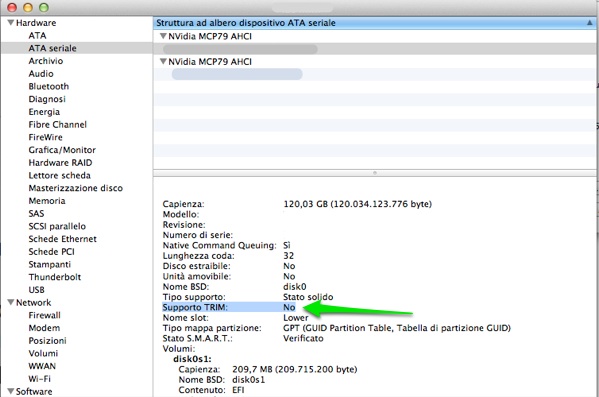
Task: Select Masterizzazione disco entry
Action: pyautogui.click(x=75, y=188)
